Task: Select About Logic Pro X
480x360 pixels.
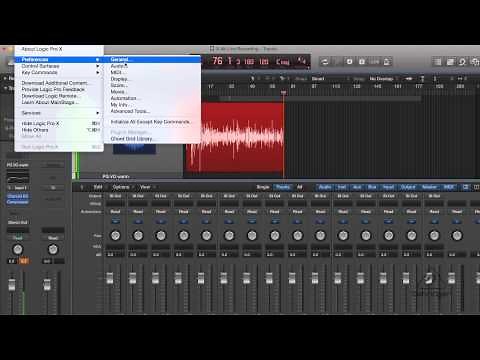Action: (x=59, y=49)
